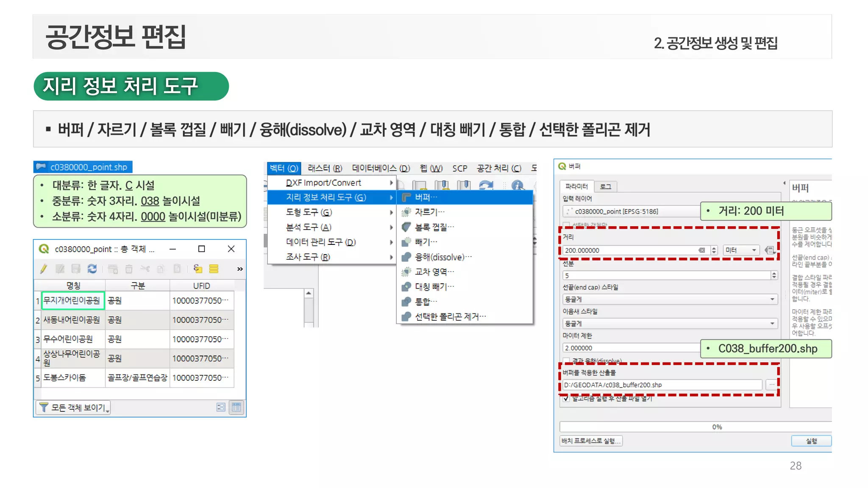Click data-defined override icon next to 미터
868x488 pixels.
click(x=770, y=250)
